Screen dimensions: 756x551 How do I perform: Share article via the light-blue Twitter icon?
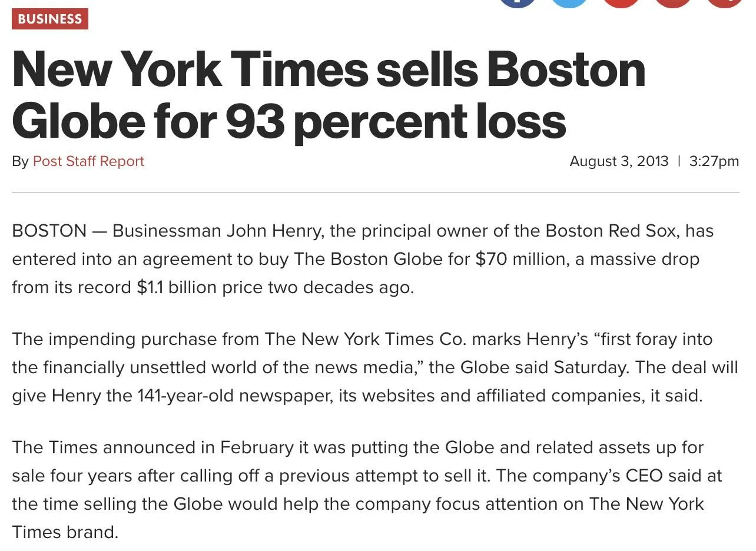click(569, 2)
